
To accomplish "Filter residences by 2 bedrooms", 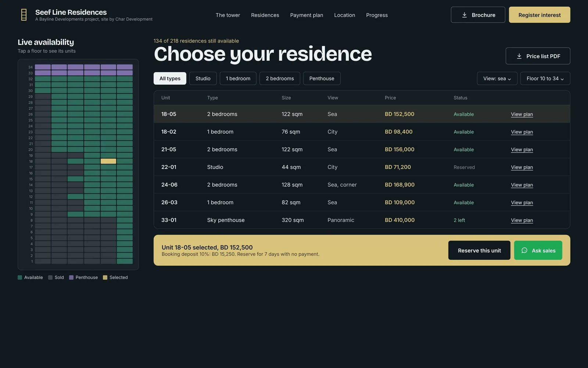I will point(280,78).
